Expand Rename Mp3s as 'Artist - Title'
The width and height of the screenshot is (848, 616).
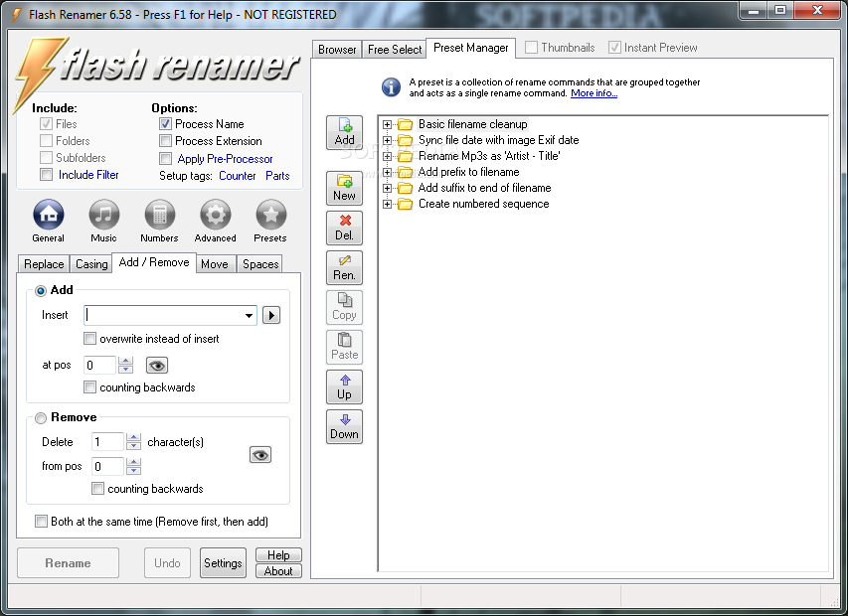pos(387,157)
